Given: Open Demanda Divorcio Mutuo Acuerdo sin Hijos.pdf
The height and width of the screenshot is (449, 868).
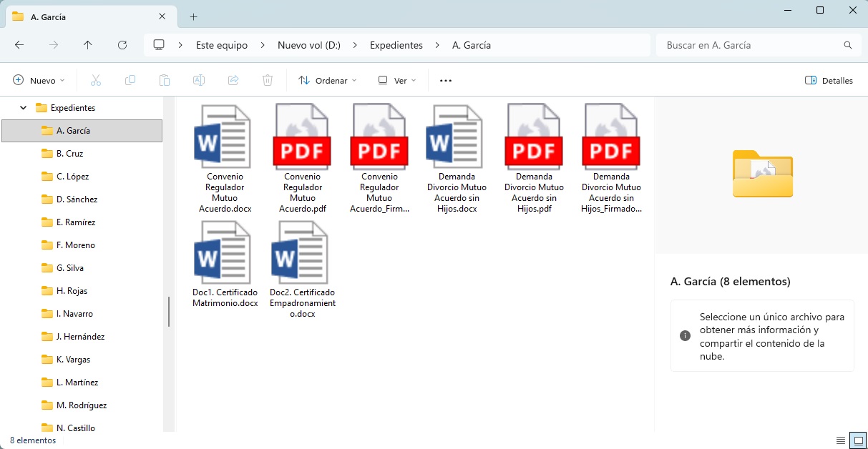Looking at the screenshot, I should tap(534, 136).
